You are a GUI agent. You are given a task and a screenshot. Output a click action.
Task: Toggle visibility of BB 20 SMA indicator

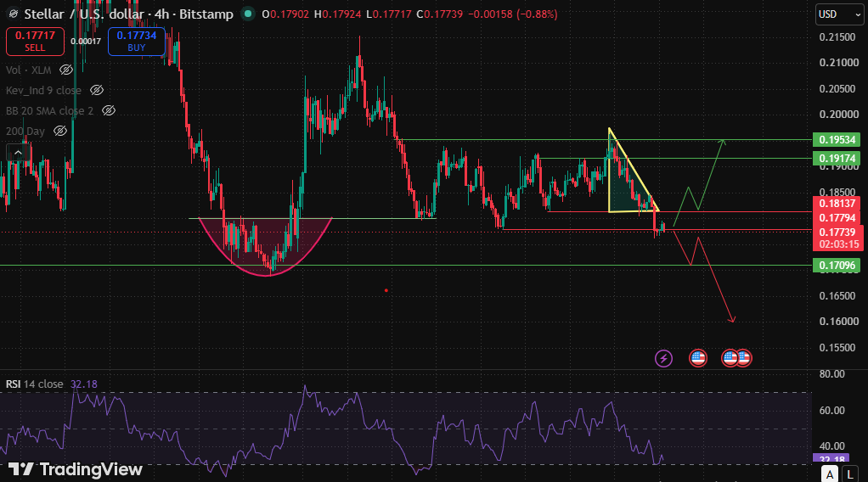click(109, 110)
